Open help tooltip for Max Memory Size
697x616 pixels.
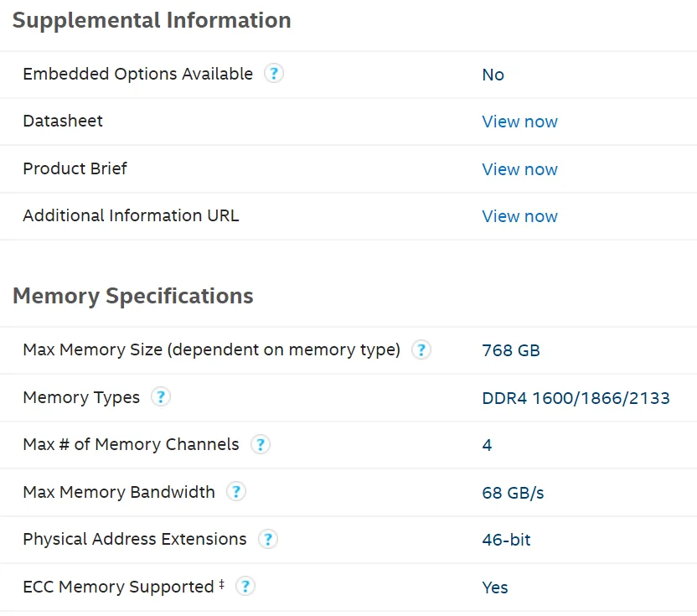point(421,349)
